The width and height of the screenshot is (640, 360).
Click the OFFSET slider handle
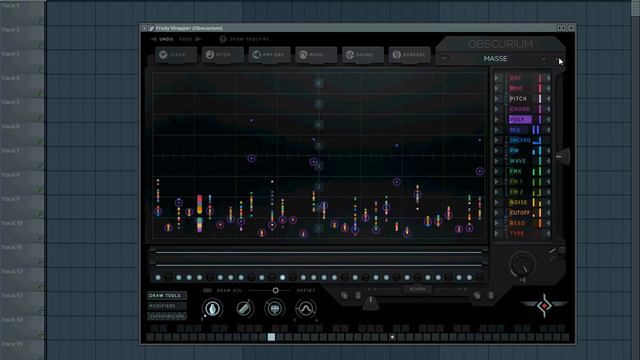click(x=276, y=290)
